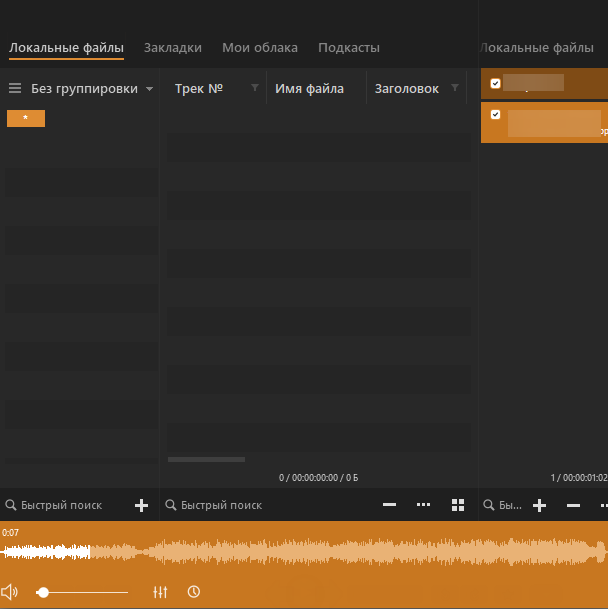Open the Мои облака tab

tap(260, 48)
